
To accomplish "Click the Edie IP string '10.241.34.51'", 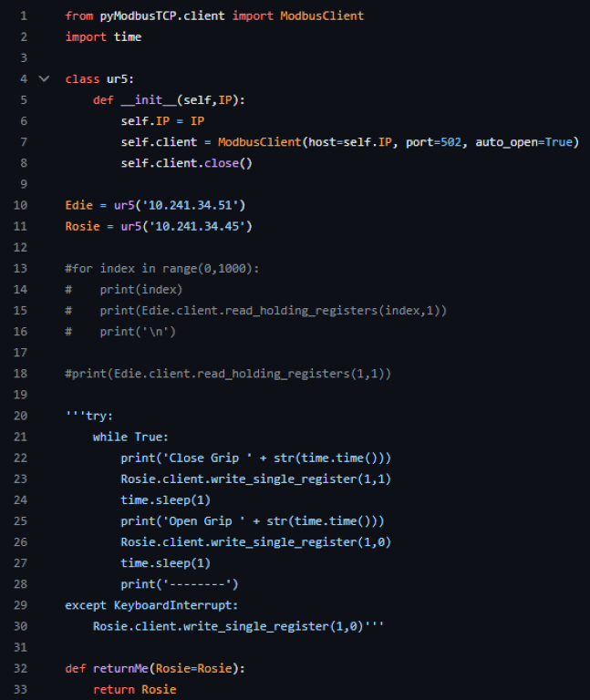I will (201, 205).
